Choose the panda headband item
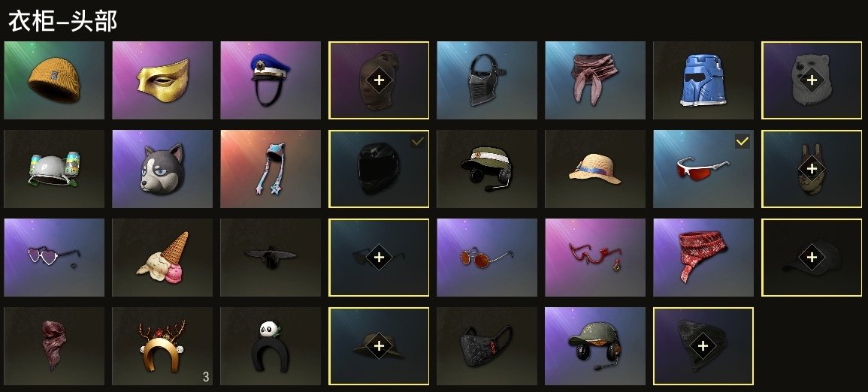 (271, 346)
